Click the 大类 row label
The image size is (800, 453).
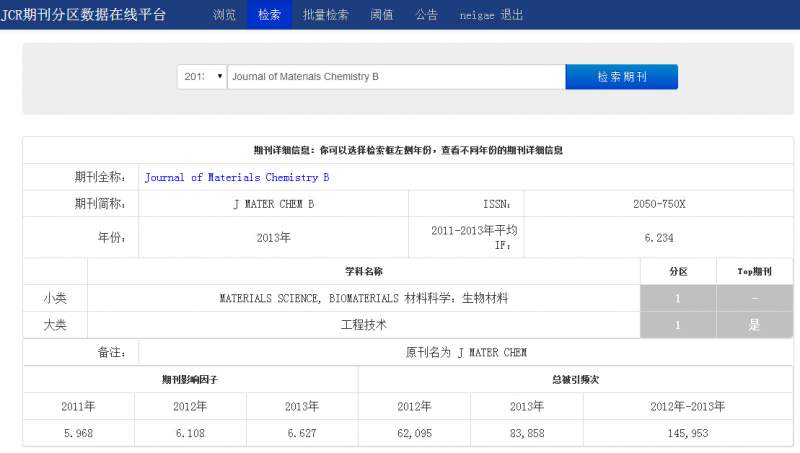point(55,325)
